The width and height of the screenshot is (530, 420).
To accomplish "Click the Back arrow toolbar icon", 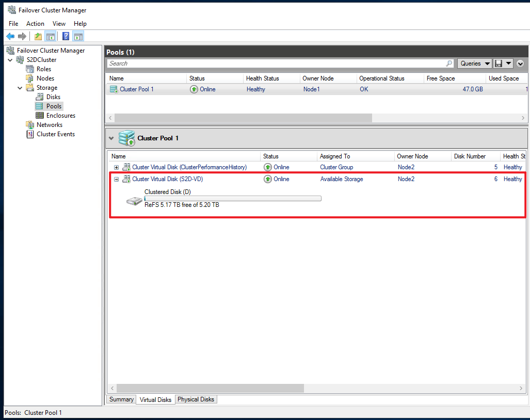I will (x=10, y=36).
